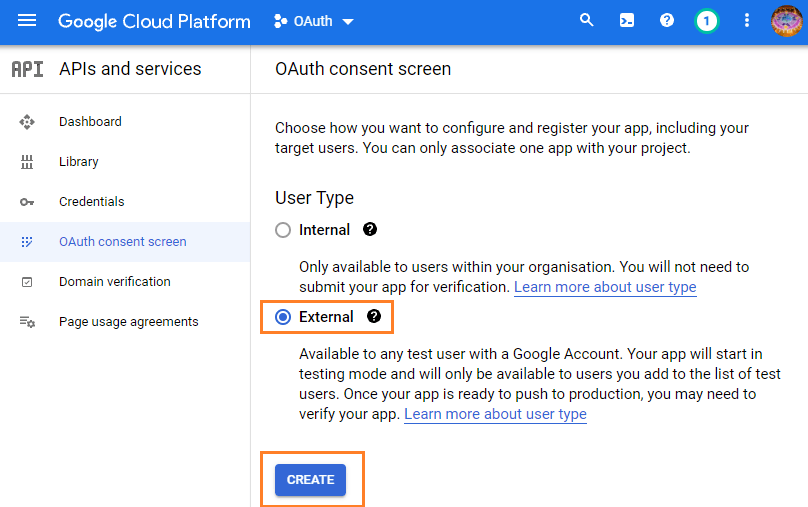Open the help question mark in header
The image size is (808, 507).
click(667, 21)
